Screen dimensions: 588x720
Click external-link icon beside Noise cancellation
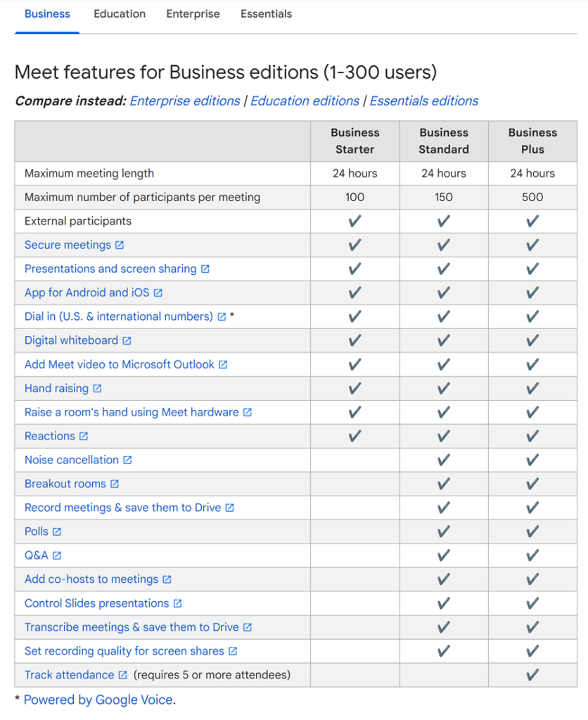[x=127, y=460]
